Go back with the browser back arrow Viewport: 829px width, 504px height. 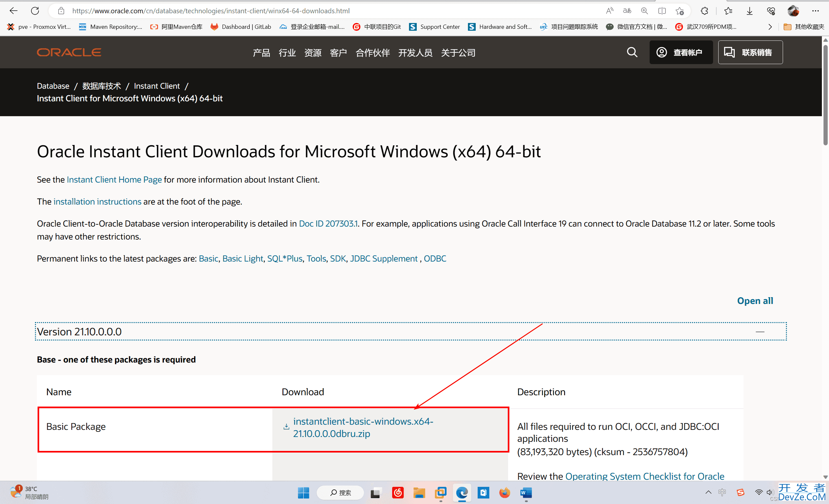tap(14, 11)
